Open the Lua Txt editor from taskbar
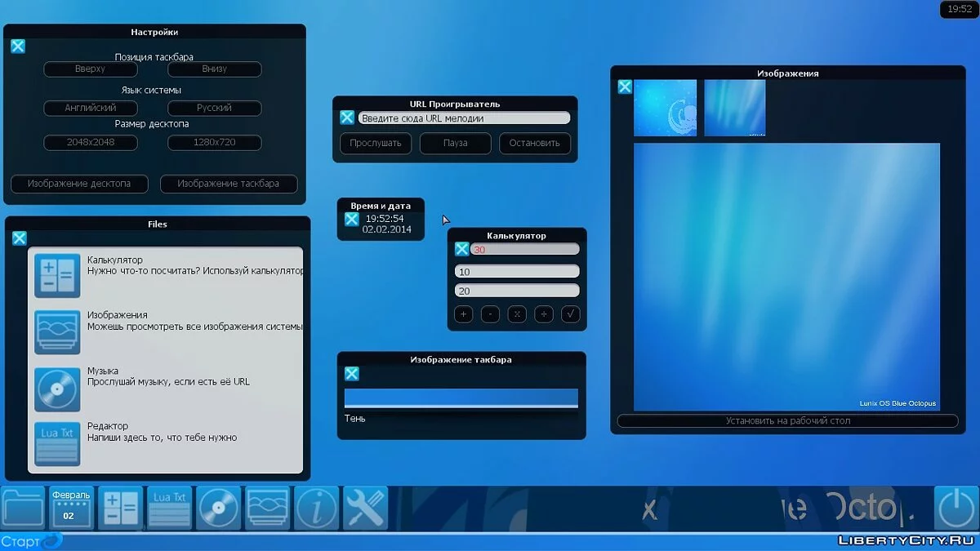Screen dimensions: 980x551 (169, 509)
